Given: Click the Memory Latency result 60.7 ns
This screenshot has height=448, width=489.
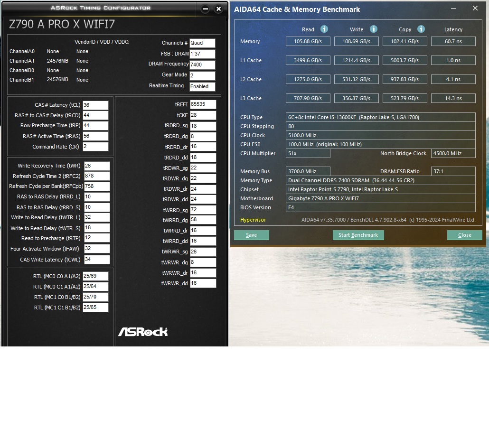Looking at the screenshot, I should (453, 41).
